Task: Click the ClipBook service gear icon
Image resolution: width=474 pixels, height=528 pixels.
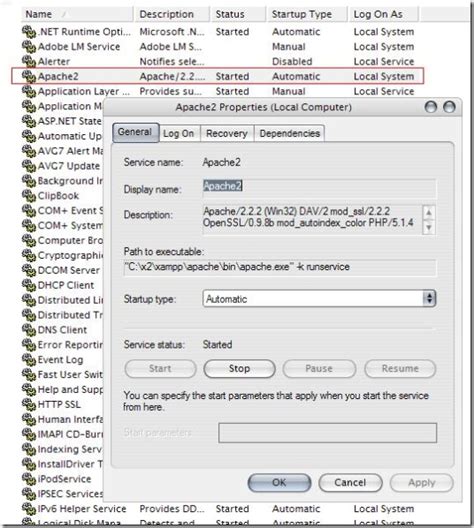Action: tap(29, 196)
